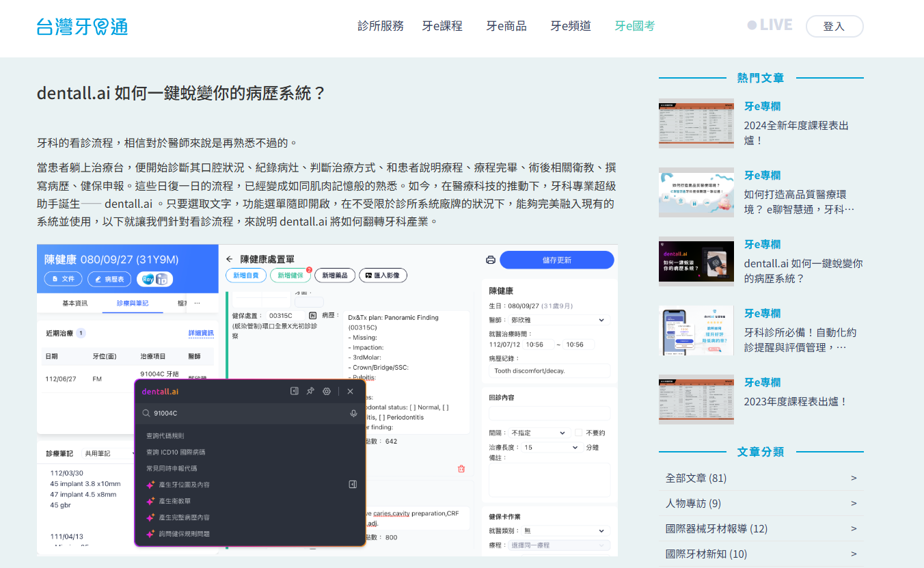Click the blue 儲存更新 button
Screen dimensions: 924x568
(557, 260)
